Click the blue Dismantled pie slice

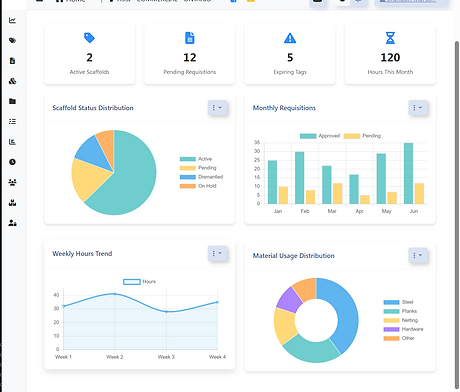[x=93, y=151]
